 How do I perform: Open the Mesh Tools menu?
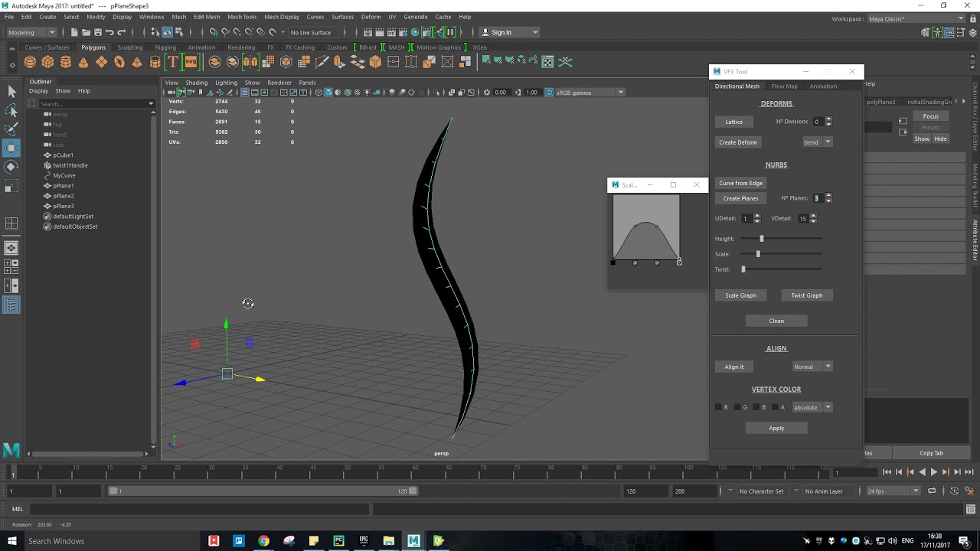[x=242, y=17]
